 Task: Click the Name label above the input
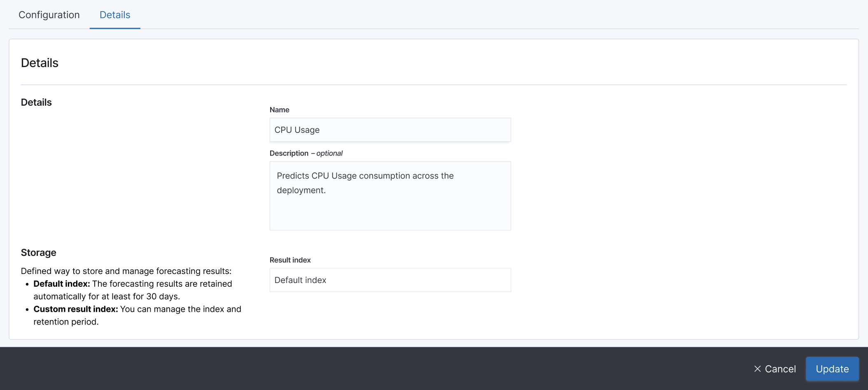280,109
